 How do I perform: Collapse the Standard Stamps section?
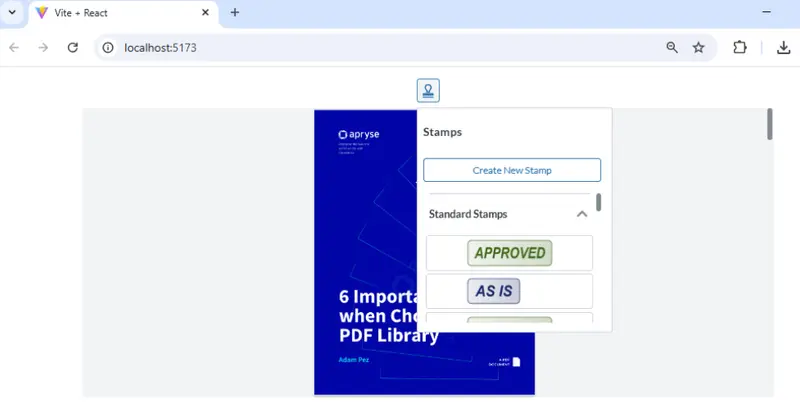pos(582,214)
